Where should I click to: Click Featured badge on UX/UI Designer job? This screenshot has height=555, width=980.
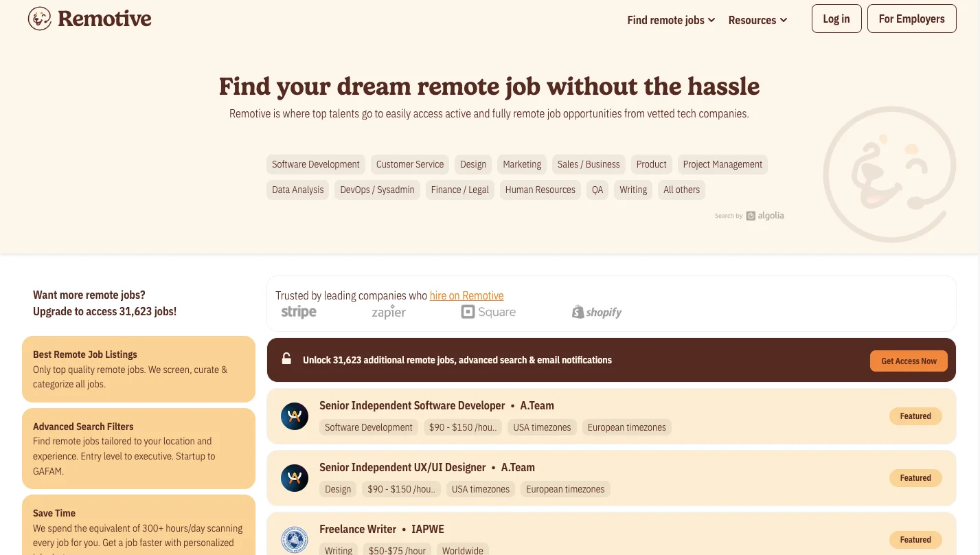915,478
